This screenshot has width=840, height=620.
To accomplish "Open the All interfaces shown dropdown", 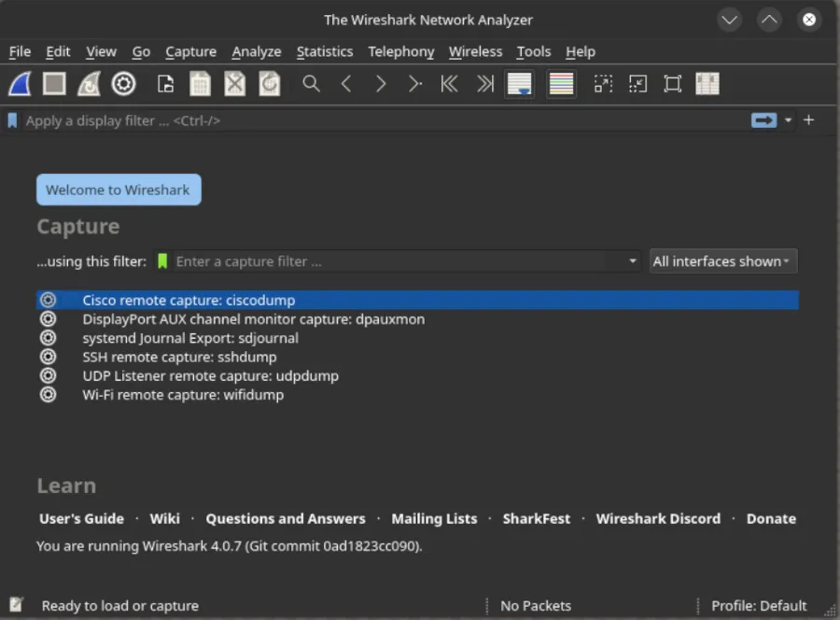I will pyautogui.click(x=722, y=261).
